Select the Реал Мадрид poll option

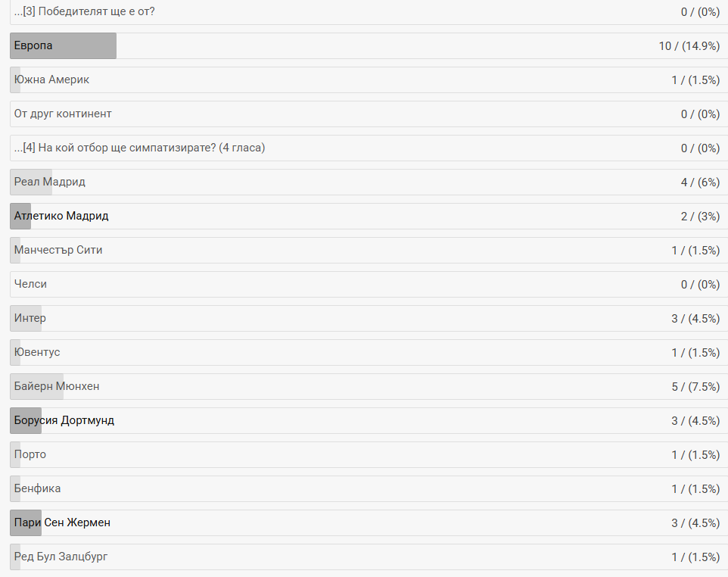click(x=369, y=182)
